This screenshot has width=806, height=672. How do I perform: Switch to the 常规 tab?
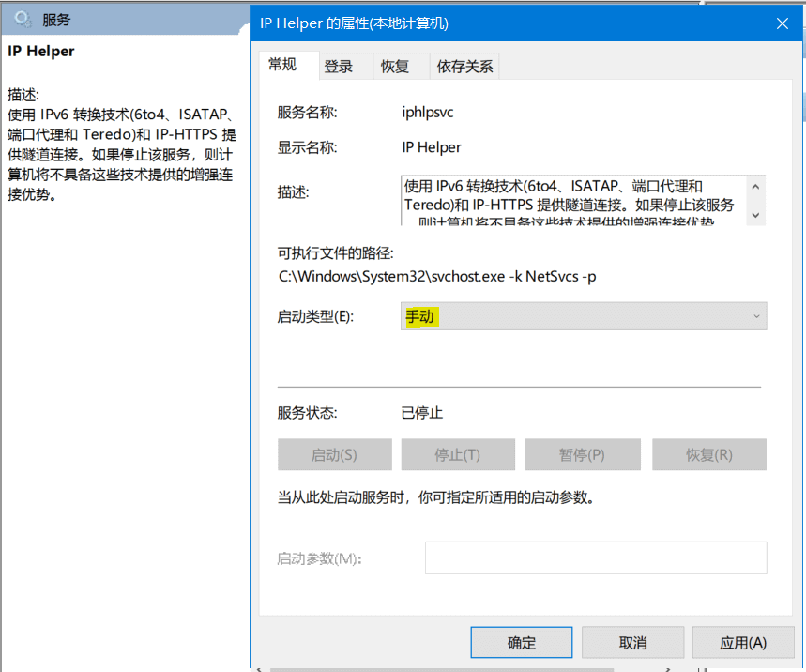[281, 65]
